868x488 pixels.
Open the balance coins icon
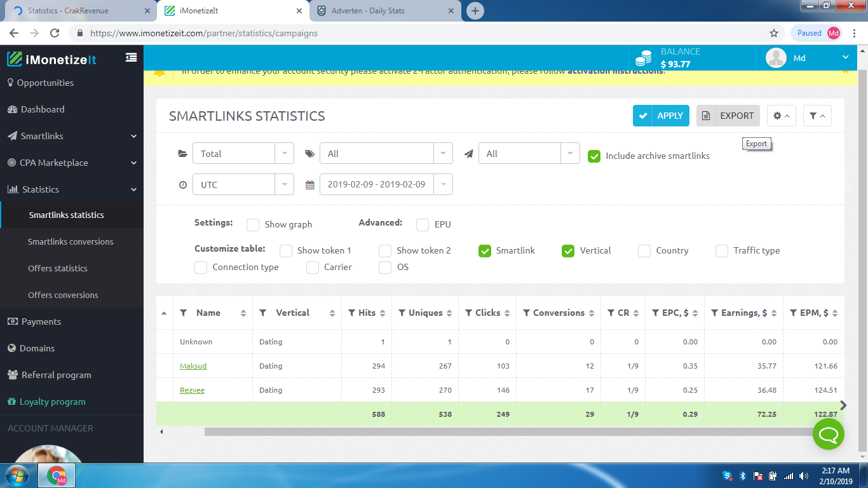click(644, 58)
